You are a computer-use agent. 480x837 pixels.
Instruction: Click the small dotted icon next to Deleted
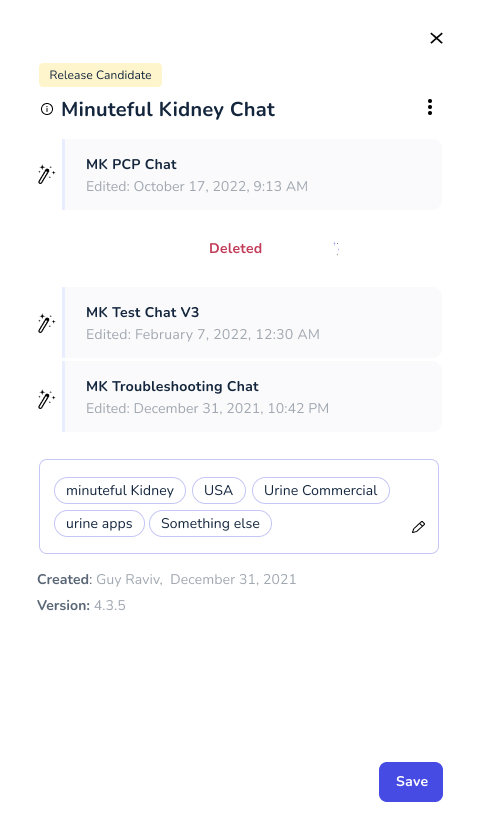coord(336,248)
